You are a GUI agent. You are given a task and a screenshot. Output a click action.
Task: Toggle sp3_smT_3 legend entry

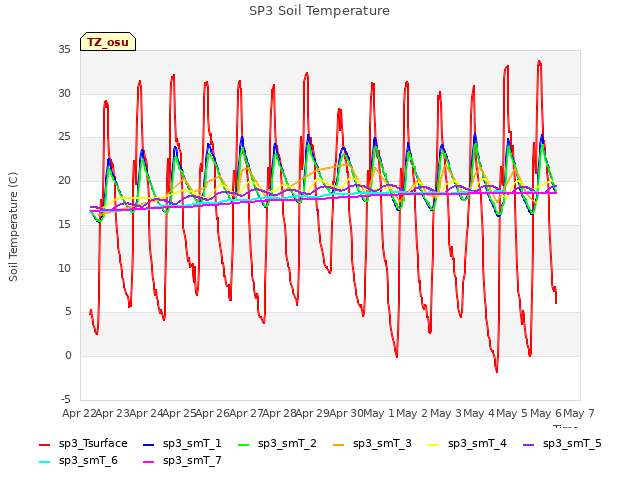pos(372,444)
